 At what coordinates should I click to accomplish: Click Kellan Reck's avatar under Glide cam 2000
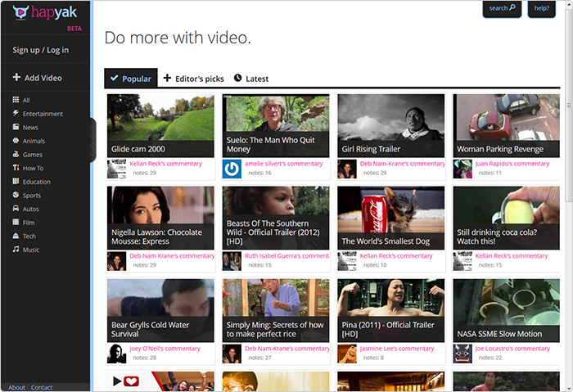click(116, 169)
